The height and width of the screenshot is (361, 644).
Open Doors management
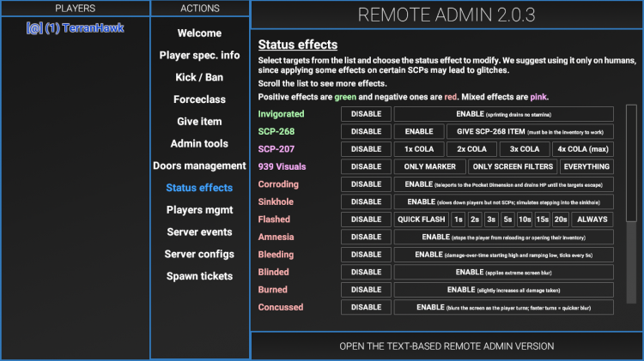[x=199, y=165]
